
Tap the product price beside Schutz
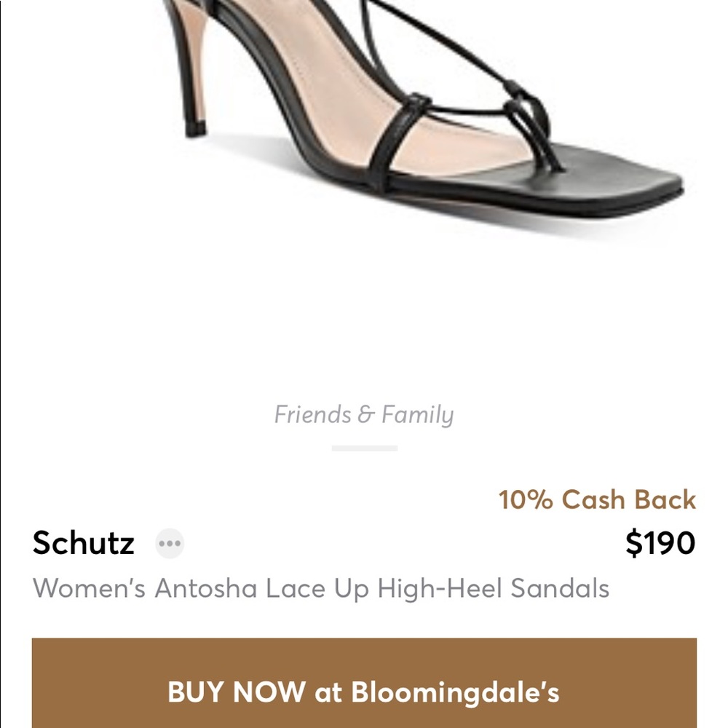(660, 542)
